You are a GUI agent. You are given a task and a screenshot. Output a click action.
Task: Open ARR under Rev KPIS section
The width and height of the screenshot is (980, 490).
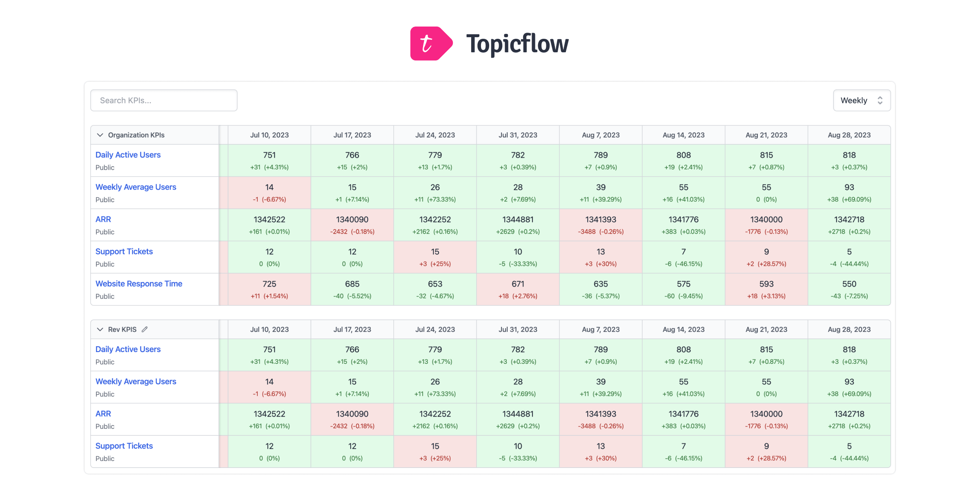(x=103, y=413)
